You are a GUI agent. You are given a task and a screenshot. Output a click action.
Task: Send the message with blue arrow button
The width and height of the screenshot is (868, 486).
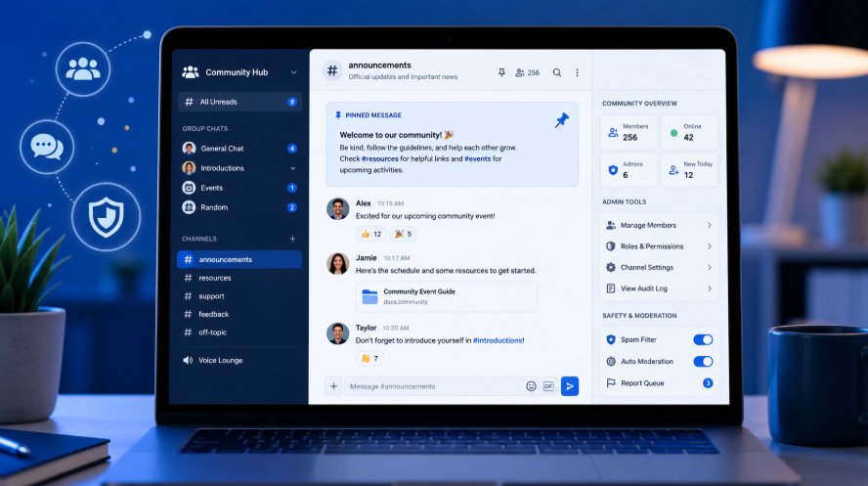(x=570, y=386)
